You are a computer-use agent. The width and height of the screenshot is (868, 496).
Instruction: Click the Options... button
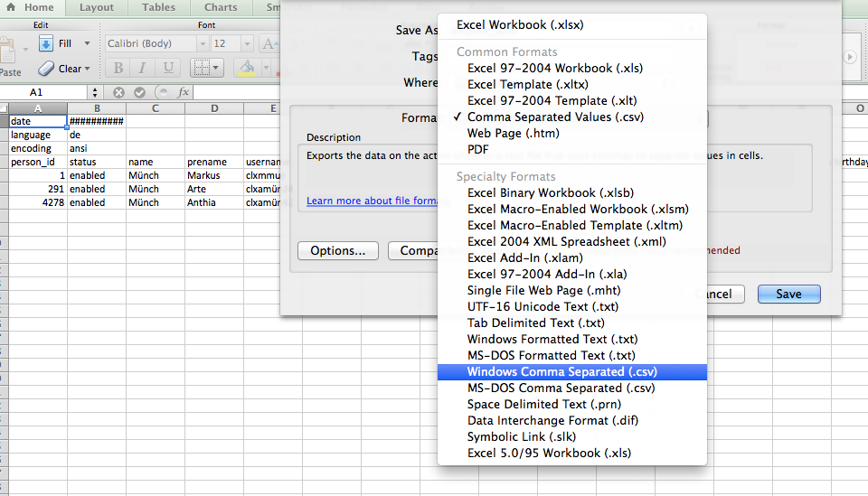coord(337,250)
